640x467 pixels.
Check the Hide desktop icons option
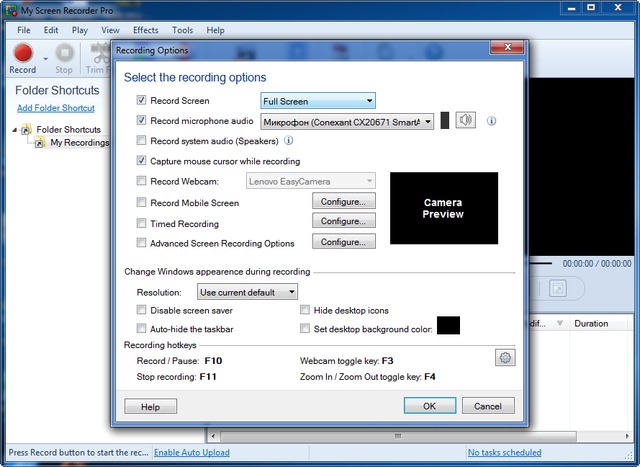[x=305, y=310]
